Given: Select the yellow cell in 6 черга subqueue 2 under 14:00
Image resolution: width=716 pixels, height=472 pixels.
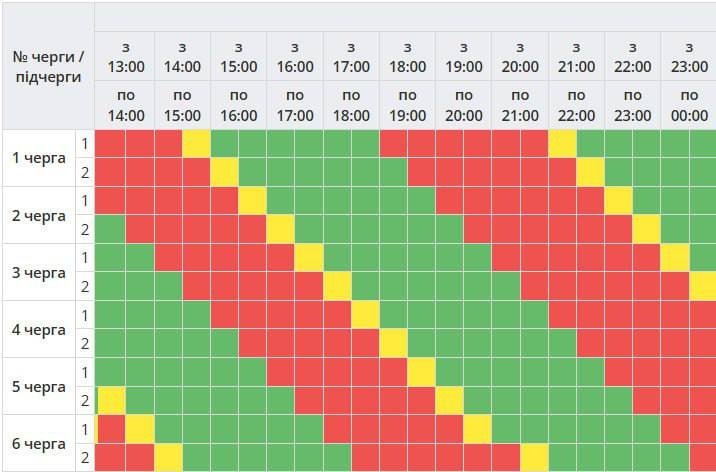Looking at the screenshot, I should tap(168, 457).
